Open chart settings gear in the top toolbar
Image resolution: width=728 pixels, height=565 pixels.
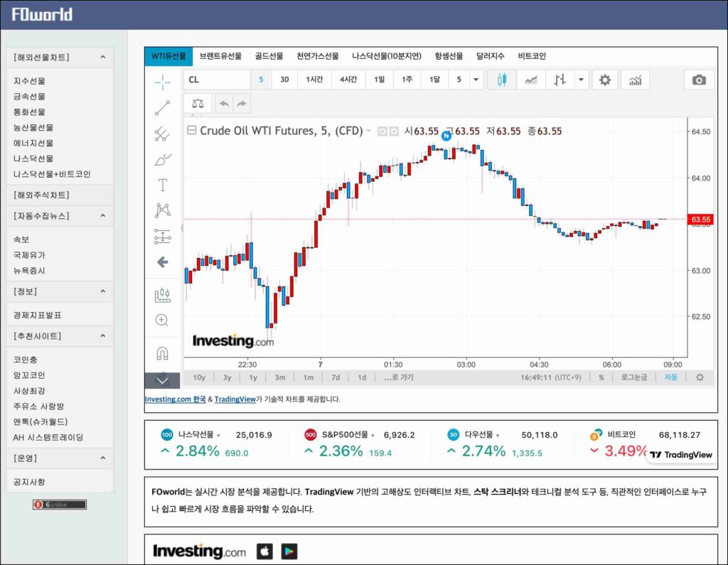[604, 80]
